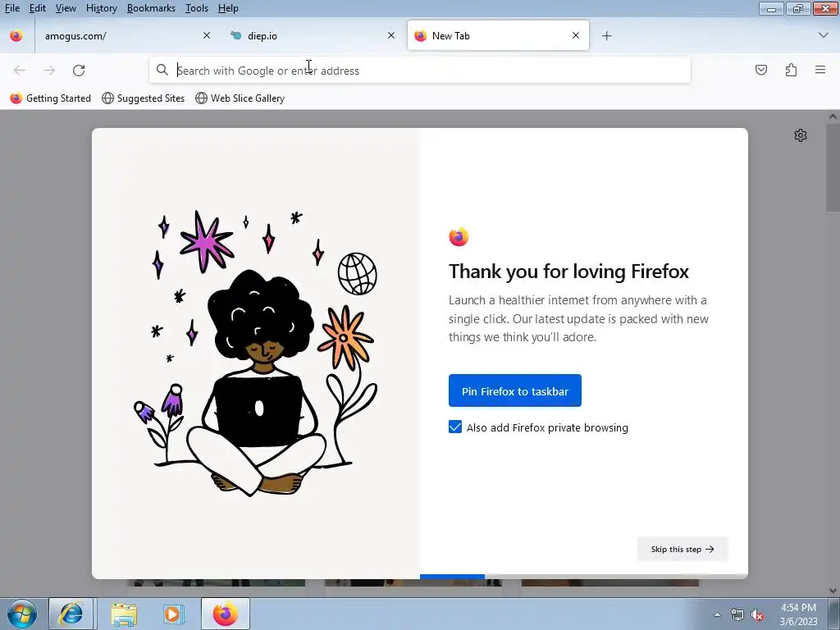Click the page scrollbar down arrow
The image size is (840, 630).
point(833,590)
